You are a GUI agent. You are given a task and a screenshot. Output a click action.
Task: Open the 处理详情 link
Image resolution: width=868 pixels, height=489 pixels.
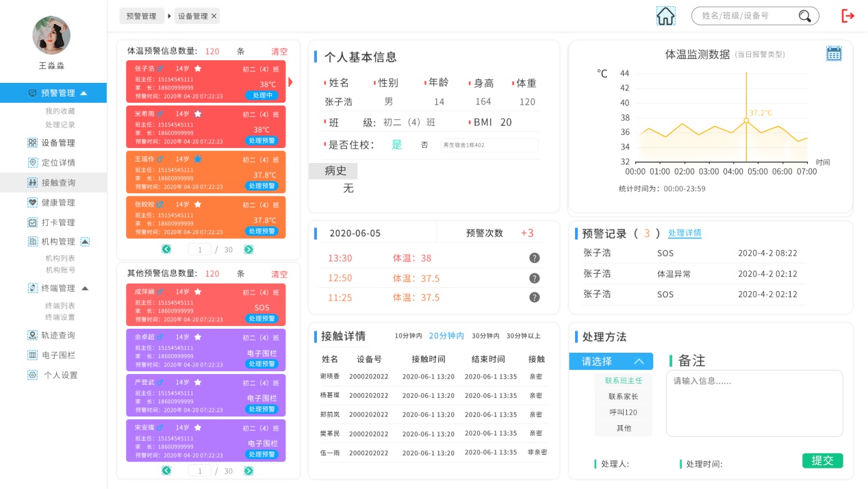(685, 234)
